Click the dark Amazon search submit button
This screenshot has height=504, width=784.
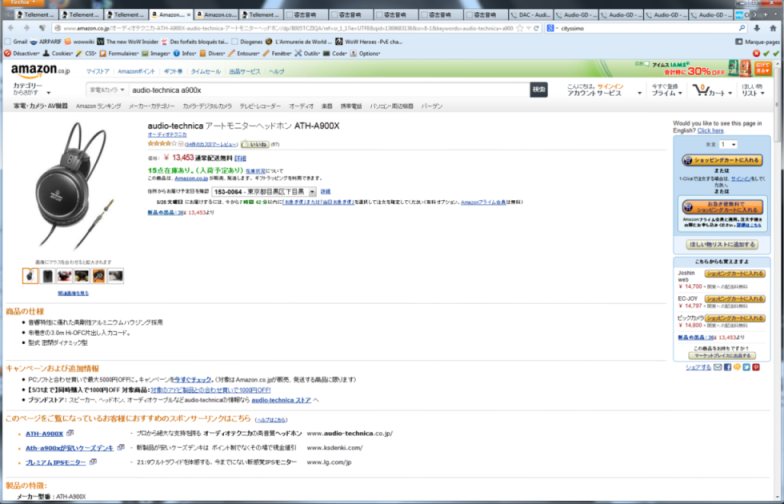click(538, 90)
